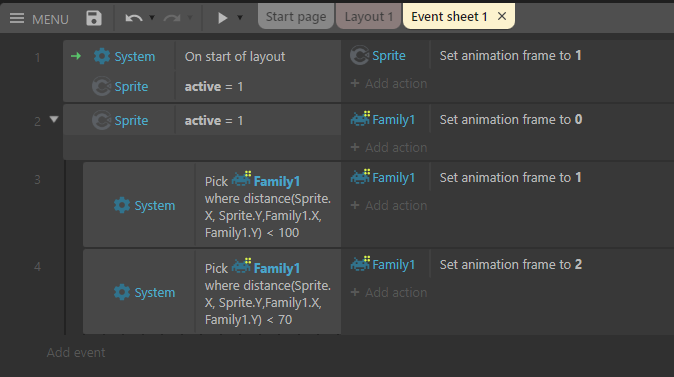674x377 pixels.
Task: Click the Family1 icon in event 3 actions
Action: point(360,177)
